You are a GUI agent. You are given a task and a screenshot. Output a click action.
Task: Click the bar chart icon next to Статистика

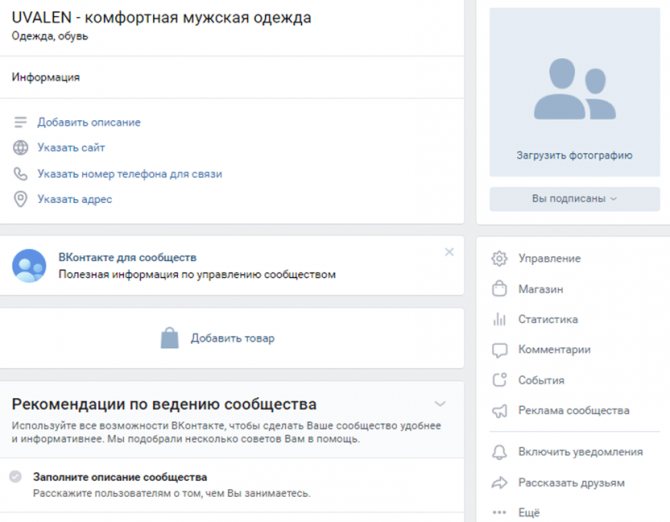pos(499,319)
